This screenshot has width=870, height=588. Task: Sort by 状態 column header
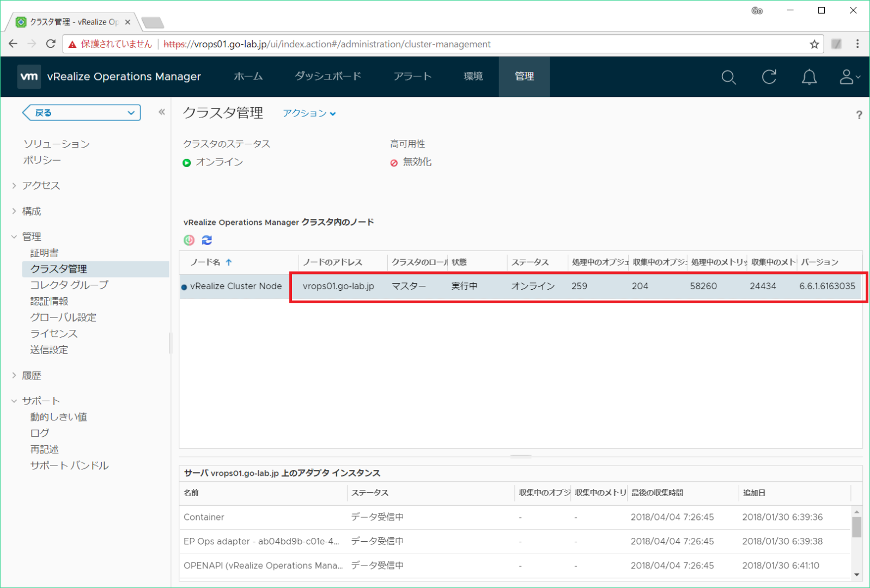tap(459, 262)
